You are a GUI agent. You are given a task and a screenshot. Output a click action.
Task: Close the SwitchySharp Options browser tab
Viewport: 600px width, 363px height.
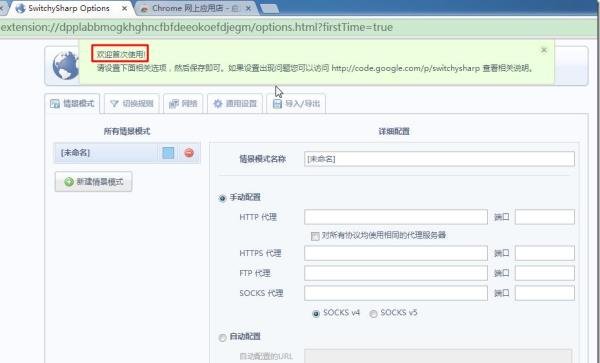click(124, 8)
